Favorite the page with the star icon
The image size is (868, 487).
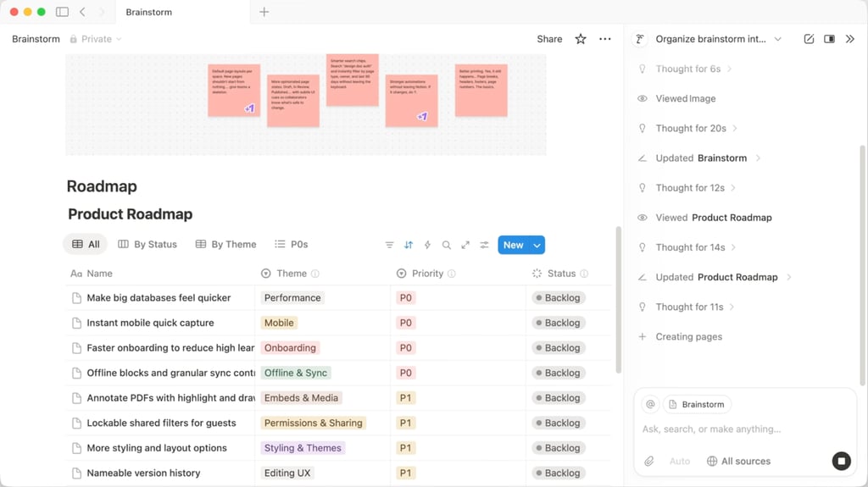click(x=580, y=39)
